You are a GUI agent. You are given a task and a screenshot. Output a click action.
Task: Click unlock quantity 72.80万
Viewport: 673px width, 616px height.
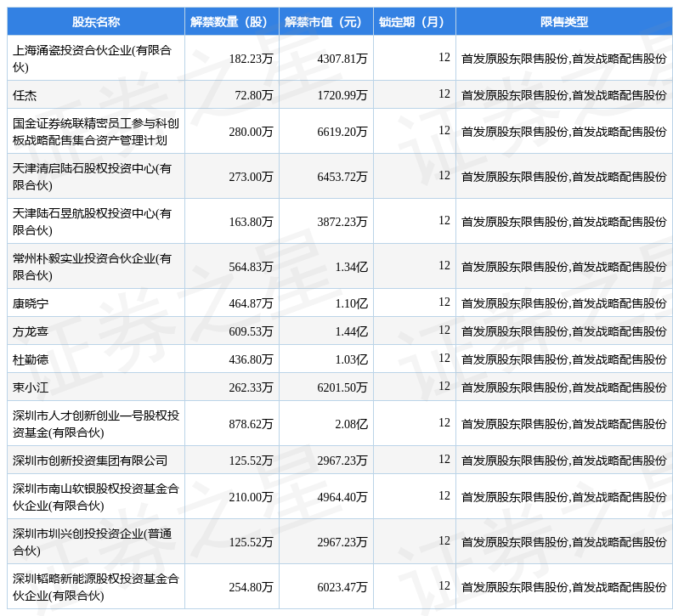click(254, 95)
